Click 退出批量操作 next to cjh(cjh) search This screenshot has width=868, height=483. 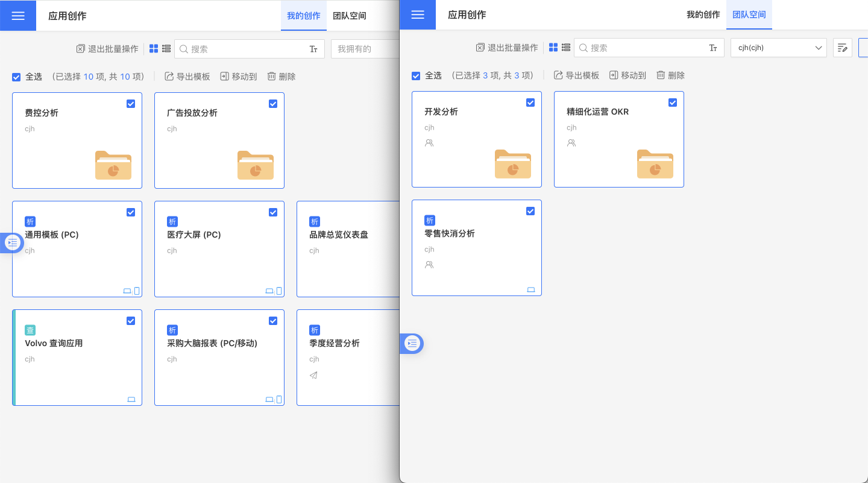[506, 48]
